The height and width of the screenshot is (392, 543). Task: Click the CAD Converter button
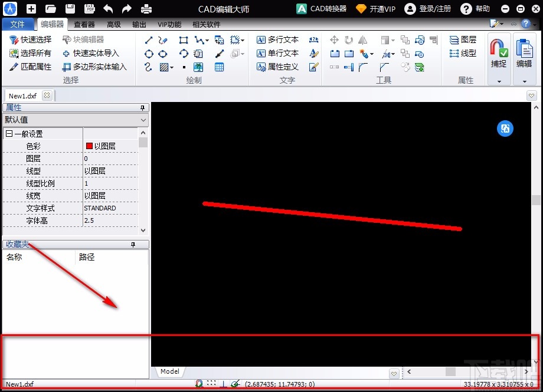(321, 9)
